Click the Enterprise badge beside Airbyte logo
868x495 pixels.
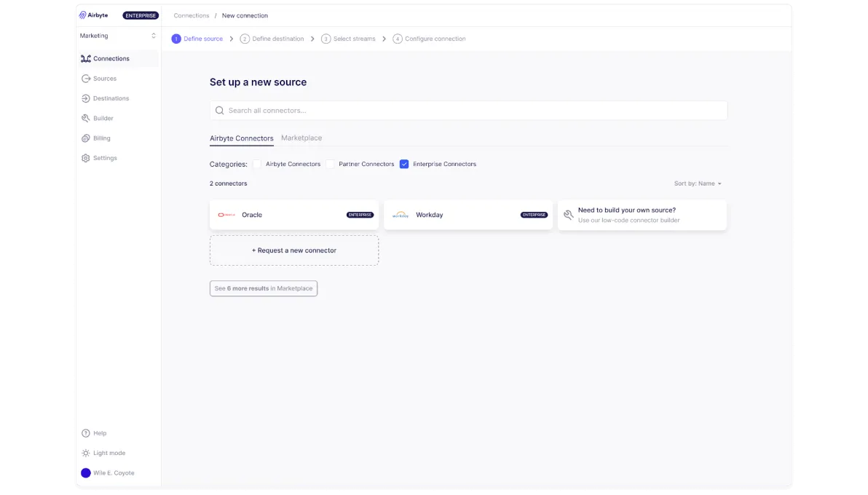click(x=141, y=15)
